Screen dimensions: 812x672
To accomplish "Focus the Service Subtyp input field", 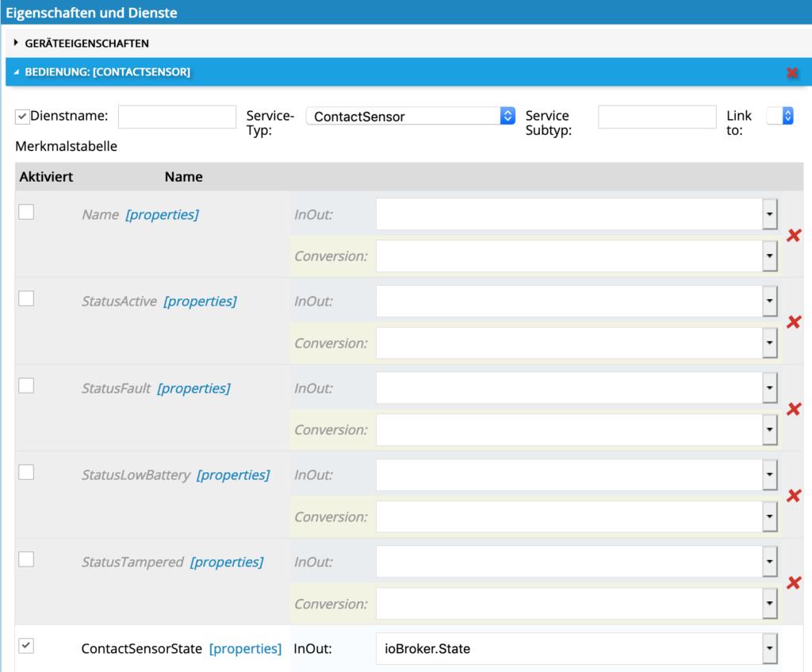I will tap(657, 117).
